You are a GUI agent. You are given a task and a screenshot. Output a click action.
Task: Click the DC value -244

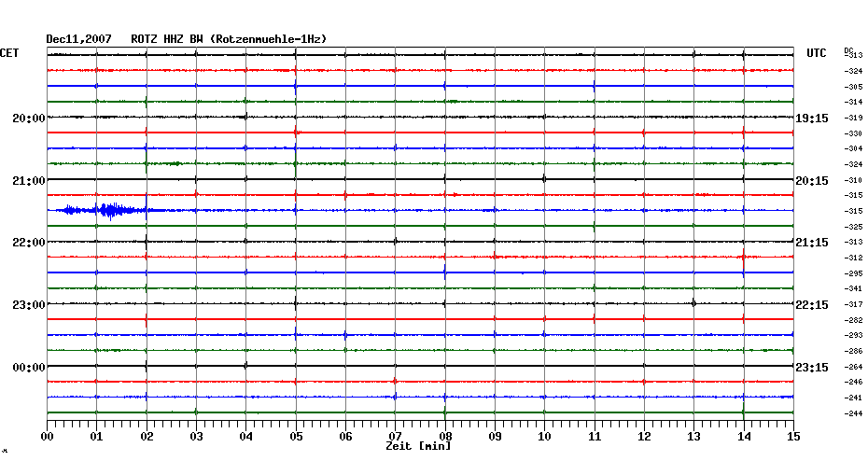pos(853,413)
